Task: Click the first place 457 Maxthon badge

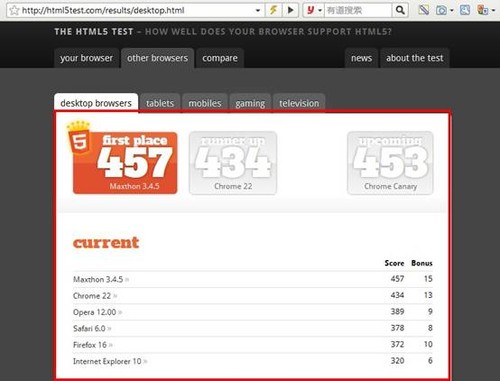Action: (x=125, y=163)
